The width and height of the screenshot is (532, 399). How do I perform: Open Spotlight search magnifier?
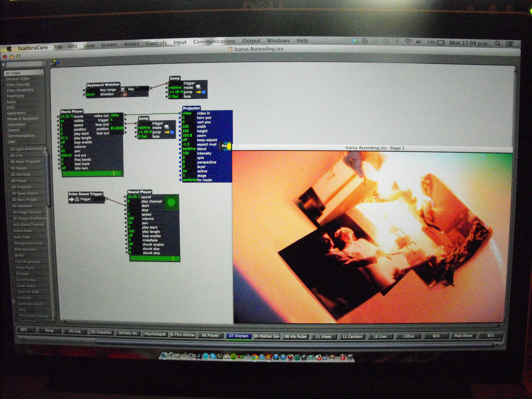[x=498, y=44]
